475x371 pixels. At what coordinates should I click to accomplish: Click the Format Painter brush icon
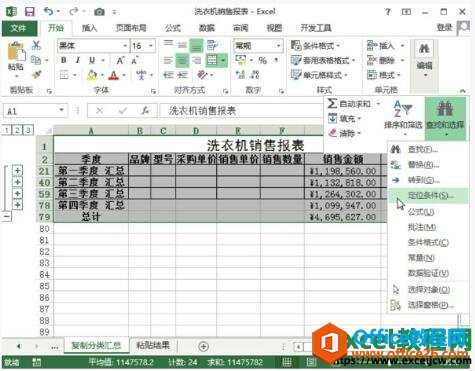tap(36, 75)
